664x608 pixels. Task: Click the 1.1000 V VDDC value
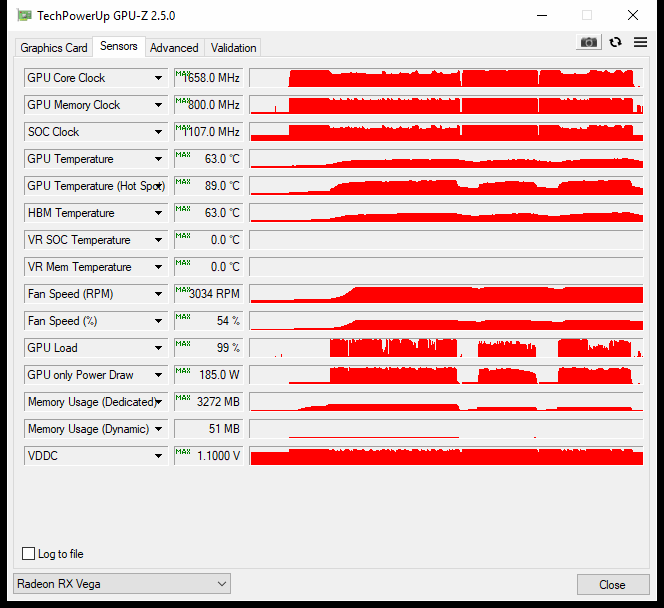pyautogui.click(x=209, y=456)
